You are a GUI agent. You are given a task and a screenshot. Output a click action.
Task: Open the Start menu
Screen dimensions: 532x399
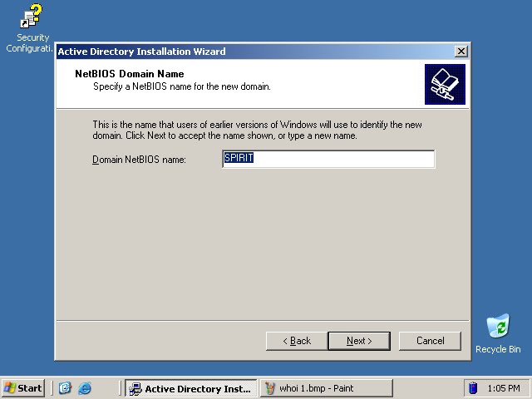[23, 388]
